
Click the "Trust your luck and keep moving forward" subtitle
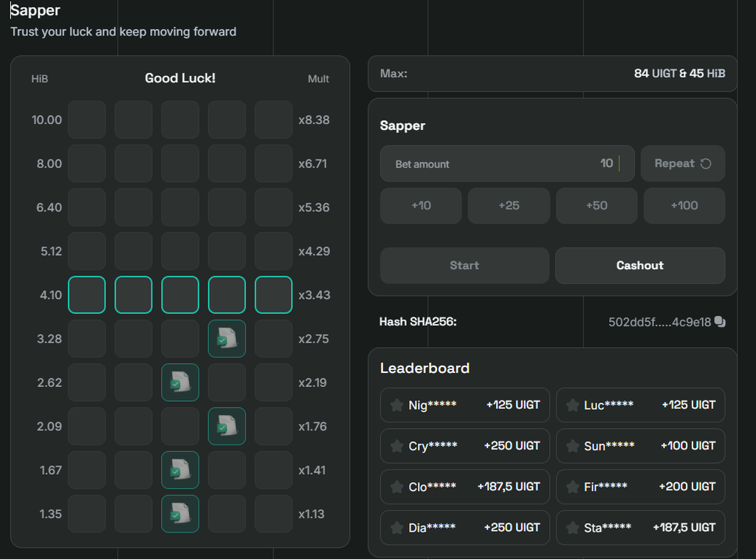[x=123, y=32]
